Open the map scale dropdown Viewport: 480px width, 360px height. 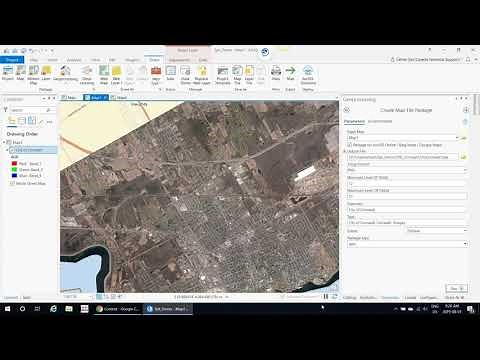[91, 296]
